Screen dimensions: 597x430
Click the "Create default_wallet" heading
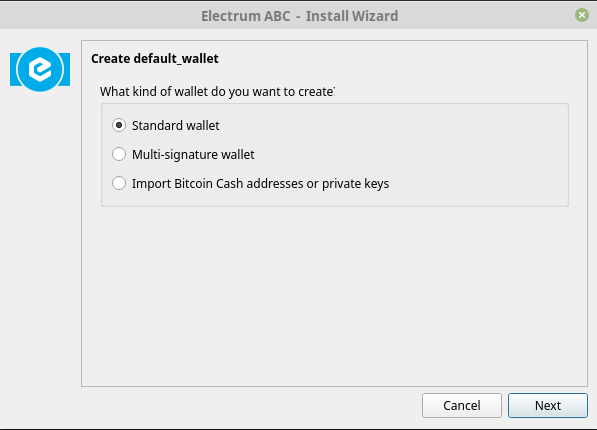[x=155, y=59]
